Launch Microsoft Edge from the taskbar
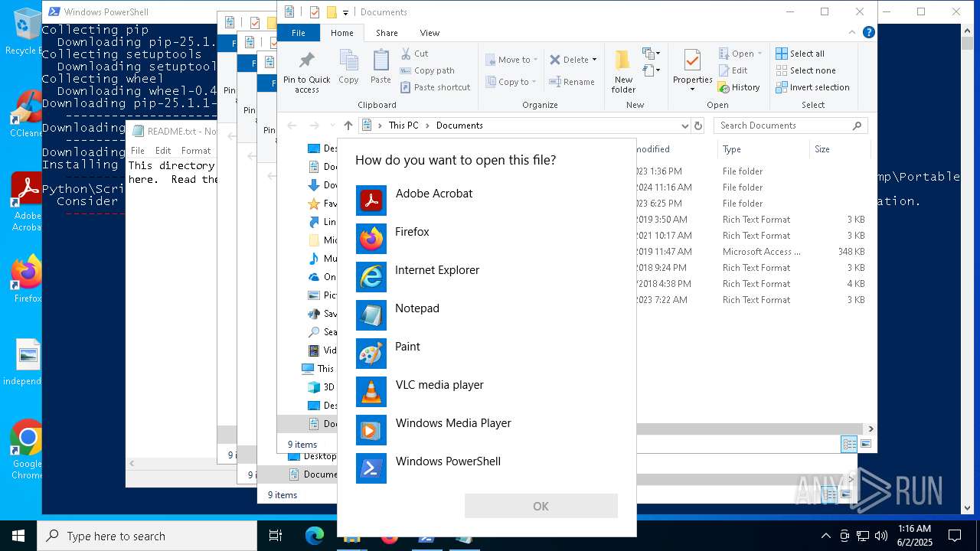 point(315,536)
